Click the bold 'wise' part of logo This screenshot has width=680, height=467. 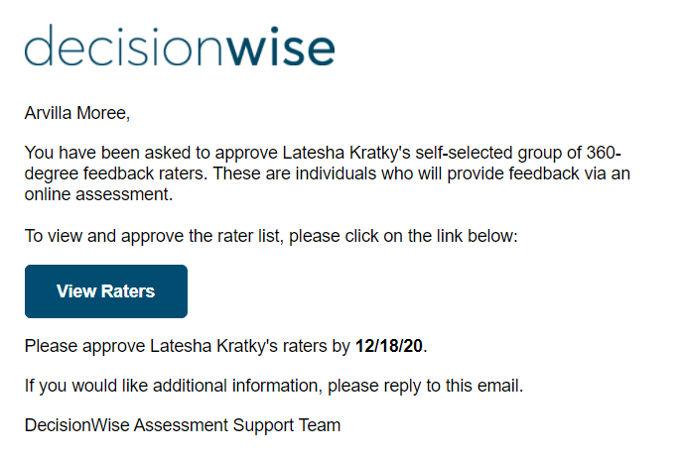point(281,46)
